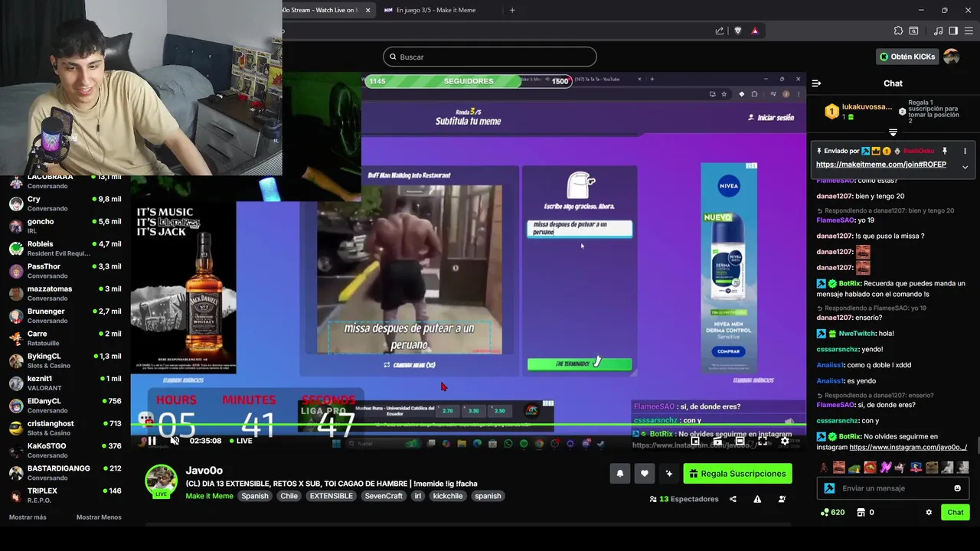Image resolution: width=980 pixels, height=551 pixels.
Task: Open stream player settings gear
Action: click(785, 441)
